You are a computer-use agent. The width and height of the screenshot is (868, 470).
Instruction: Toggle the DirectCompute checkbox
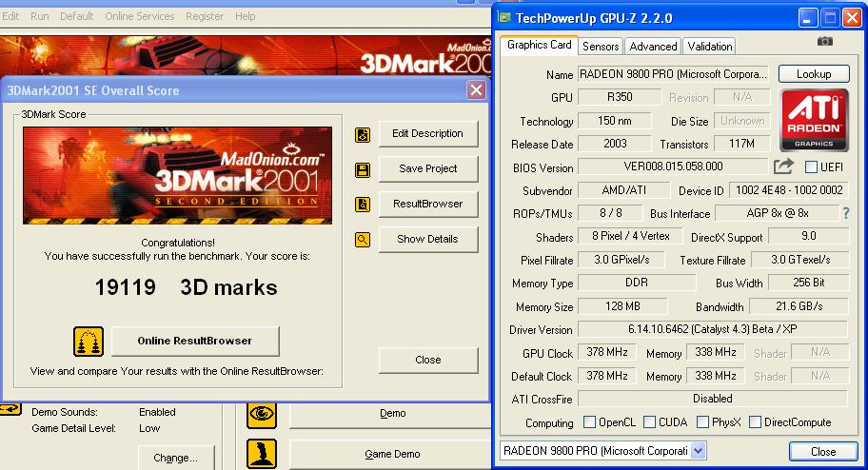[x=755, y=421]
